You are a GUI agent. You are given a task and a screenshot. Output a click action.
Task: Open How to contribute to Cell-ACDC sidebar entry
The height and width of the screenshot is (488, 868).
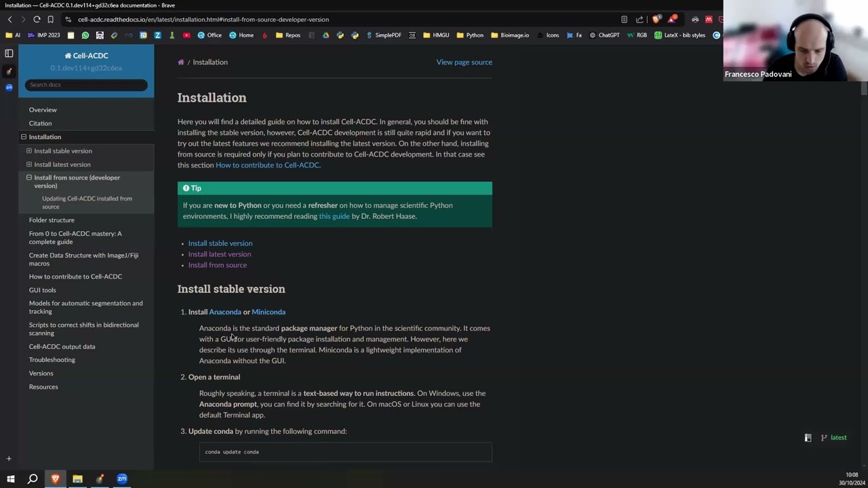point(75,277)
